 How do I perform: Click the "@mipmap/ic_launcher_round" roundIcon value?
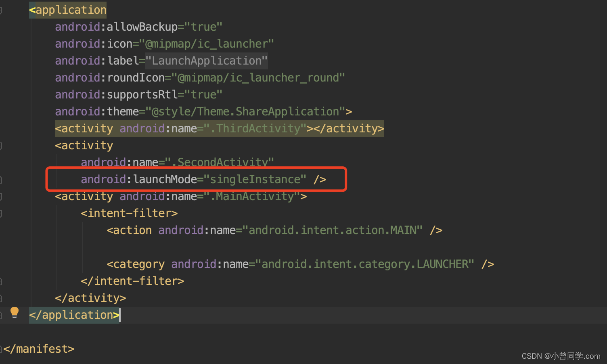click(x=258, y=77)
